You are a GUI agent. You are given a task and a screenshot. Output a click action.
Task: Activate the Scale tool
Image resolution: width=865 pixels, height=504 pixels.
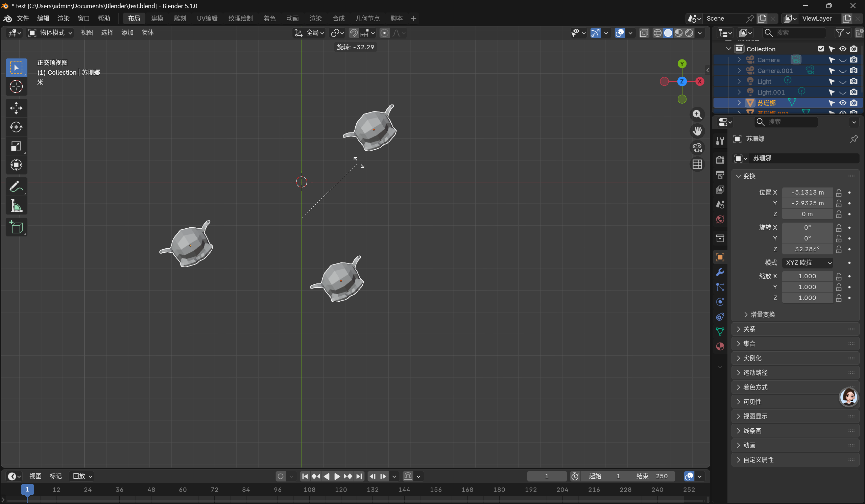[x=16, y=146]
